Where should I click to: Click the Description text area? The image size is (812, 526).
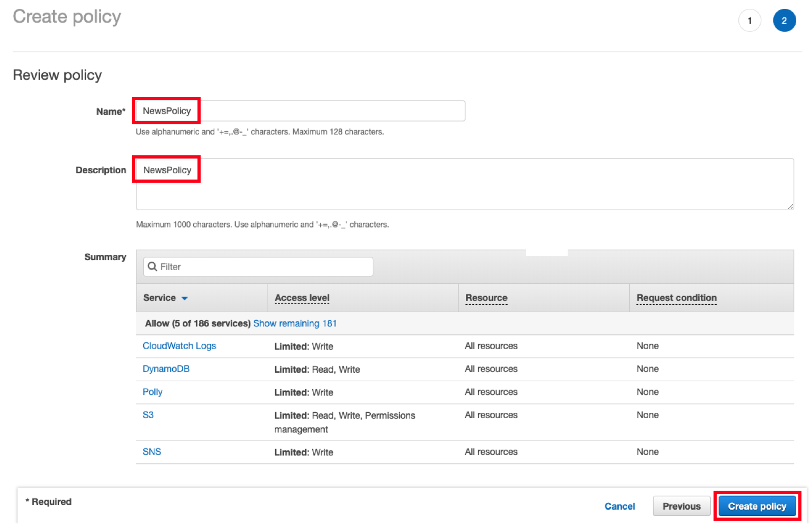pyautogui.click(x=464, y=184)
